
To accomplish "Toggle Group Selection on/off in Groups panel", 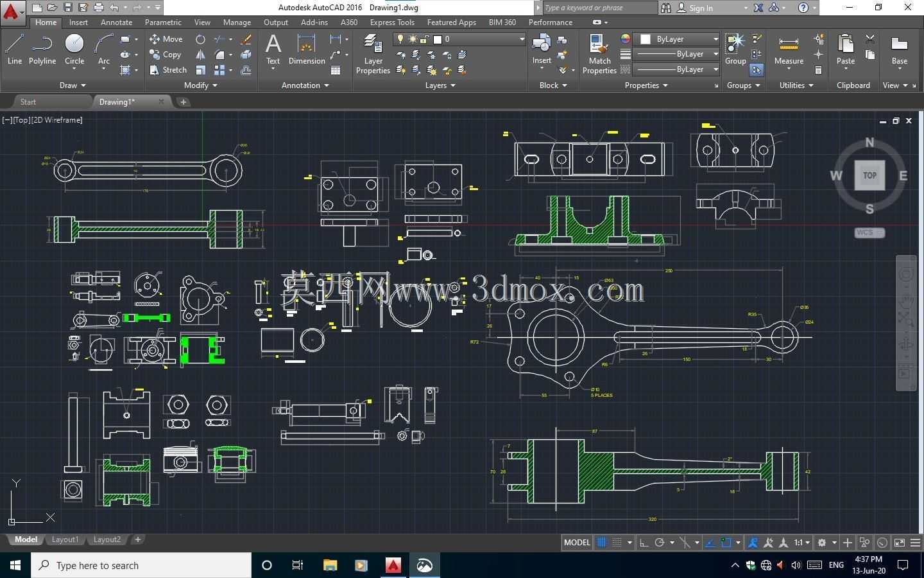I will click(x=757, y=70).
